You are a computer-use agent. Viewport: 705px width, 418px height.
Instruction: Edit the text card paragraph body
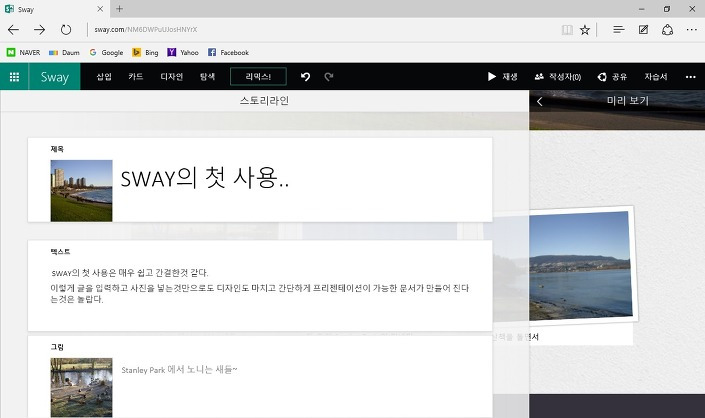[259, 286]
